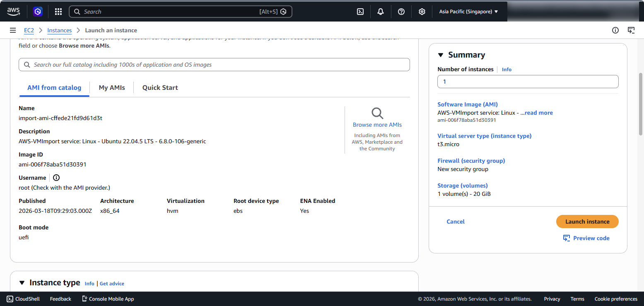Click the top navigation Search field
644x306 pixels.
coord(181,12)
